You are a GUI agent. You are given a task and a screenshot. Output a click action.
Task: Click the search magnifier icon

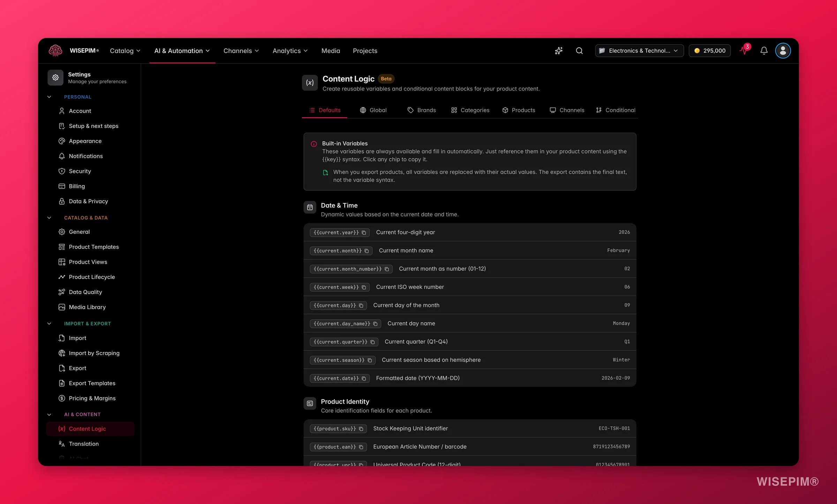579,51
